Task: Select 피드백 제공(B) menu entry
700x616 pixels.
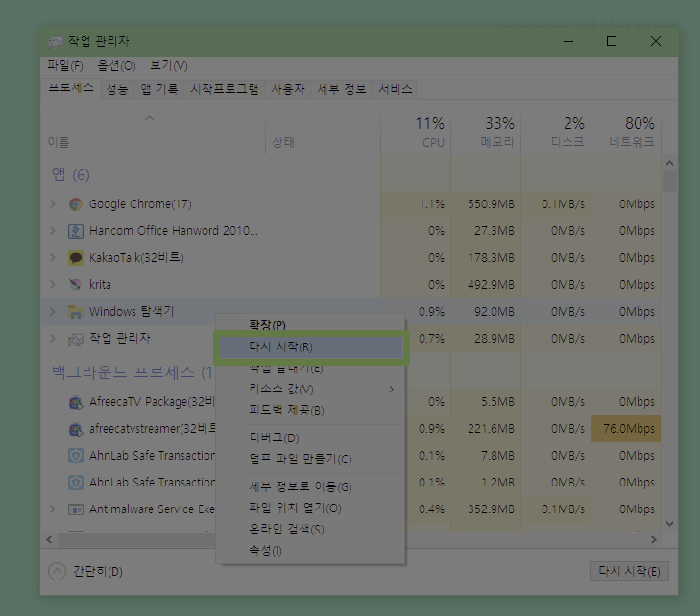Action: (311, 410)
